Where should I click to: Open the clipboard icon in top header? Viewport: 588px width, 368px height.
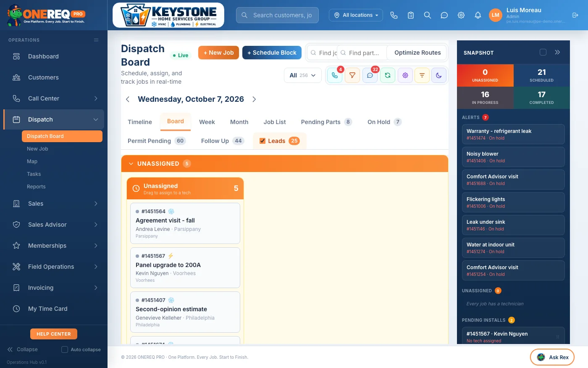click(411, 15)
